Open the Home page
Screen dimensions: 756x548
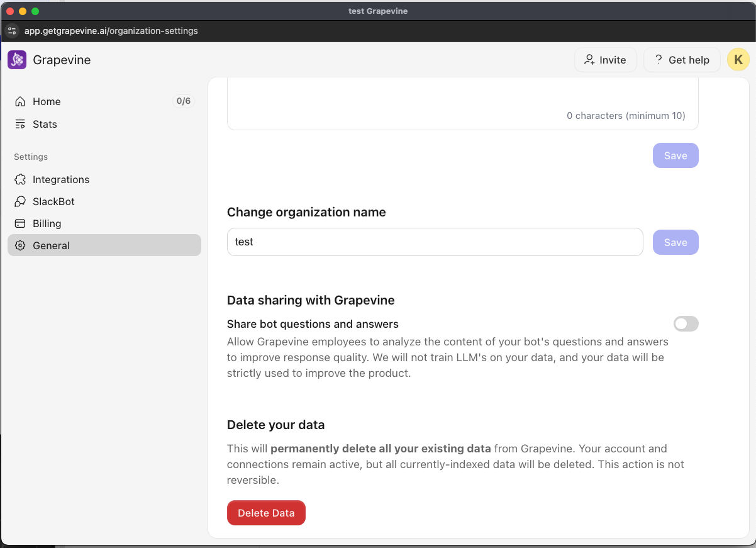(47, 101)
